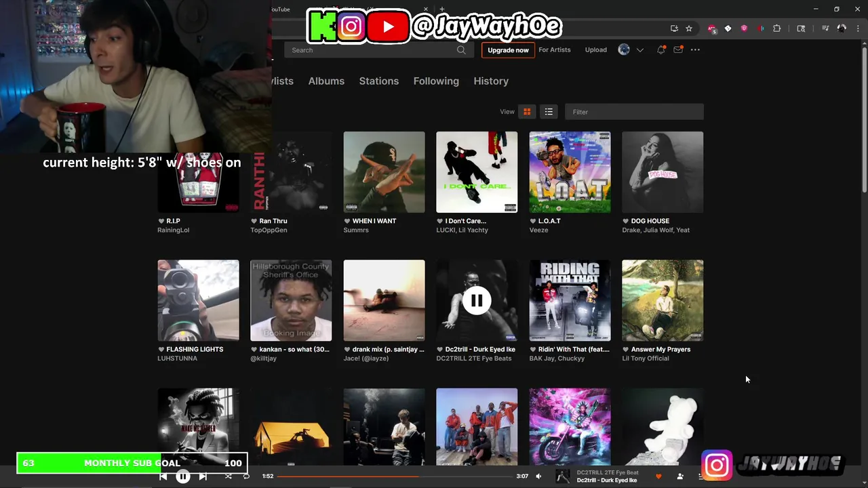The width and height of the screenshot is (868, 488).
Task: Click the red adblock extension icon
Action: pos(711,28)
